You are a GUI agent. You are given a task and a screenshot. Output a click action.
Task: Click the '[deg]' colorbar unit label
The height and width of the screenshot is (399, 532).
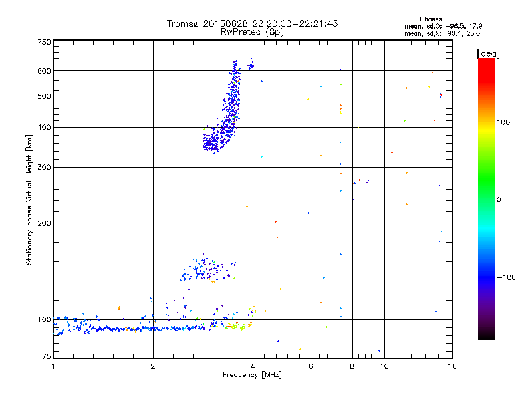(488, 54)
